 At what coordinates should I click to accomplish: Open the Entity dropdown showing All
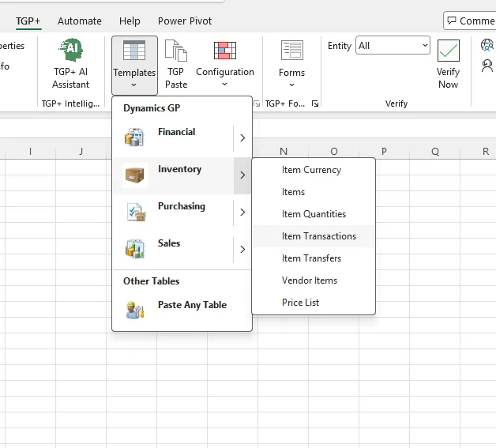[x=393, y=45]
